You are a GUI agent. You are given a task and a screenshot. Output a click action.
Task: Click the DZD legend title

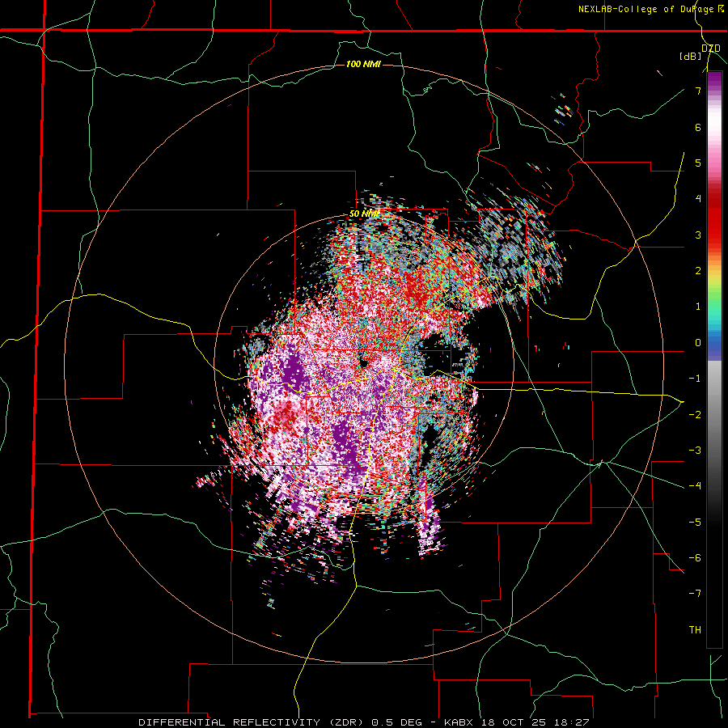point(711,48)
